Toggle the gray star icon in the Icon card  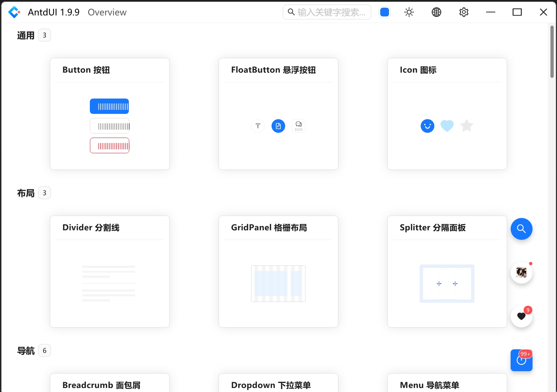click(466, 126)
